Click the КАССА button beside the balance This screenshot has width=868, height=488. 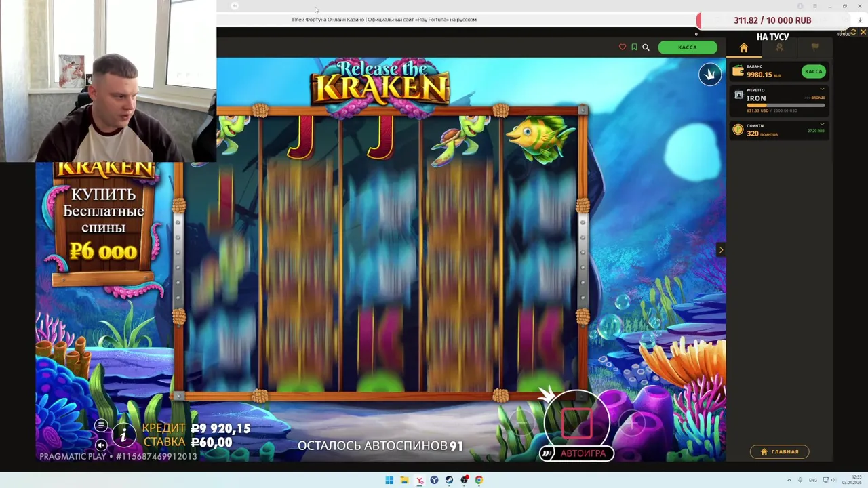coord(813,71)
